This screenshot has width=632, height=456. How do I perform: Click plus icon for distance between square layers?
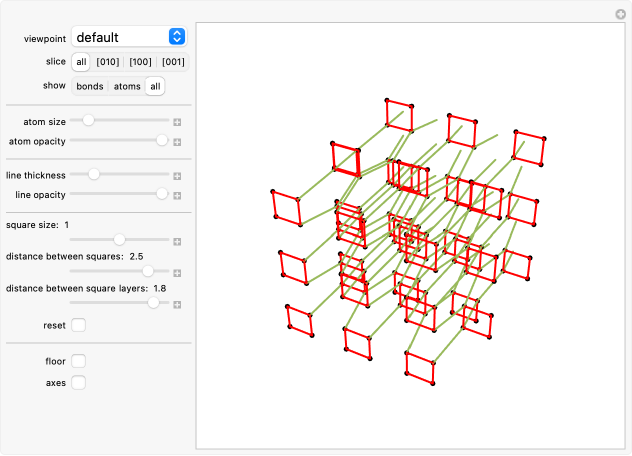(177, 304)
